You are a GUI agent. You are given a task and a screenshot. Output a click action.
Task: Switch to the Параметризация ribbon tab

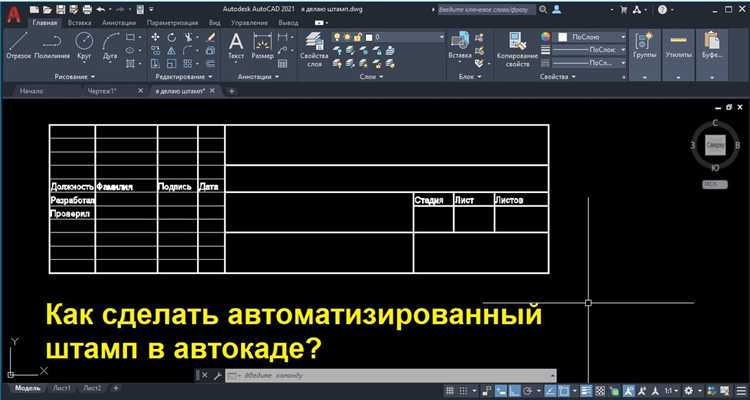(x=172, y=22)
